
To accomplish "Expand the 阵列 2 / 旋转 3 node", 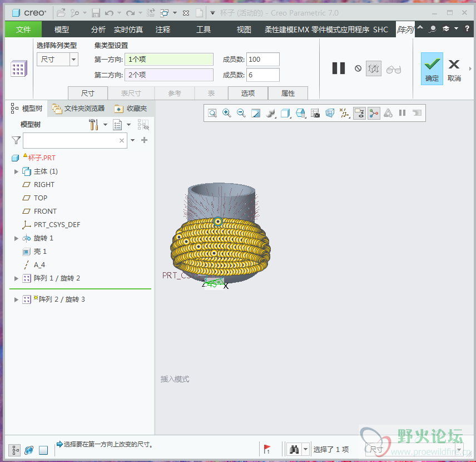I will (x=16, y=299).
